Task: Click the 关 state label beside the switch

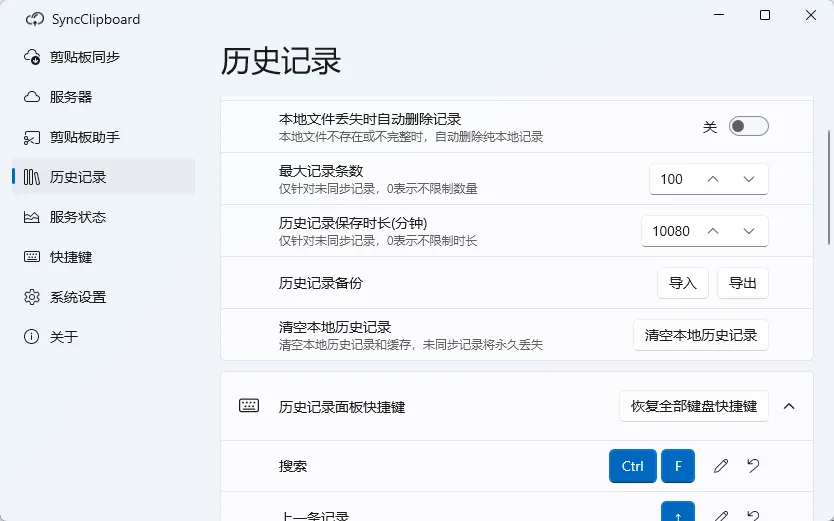Action: [710, 127]
